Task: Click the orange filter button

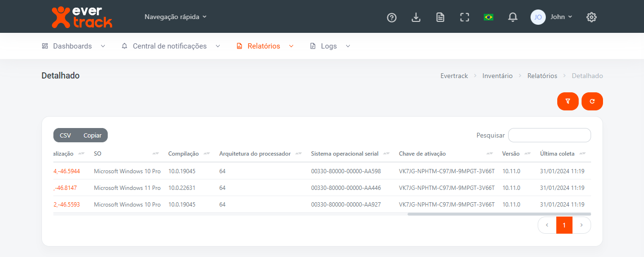Action: (568, 101)
